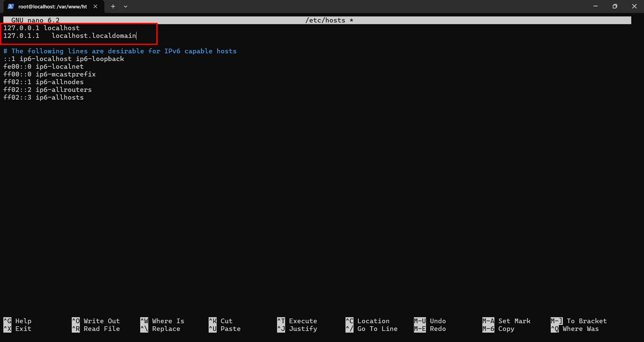644x342 pixels.
Task: Click the IPv6 capable hosts comment line
Action: (x=120, y=51)
